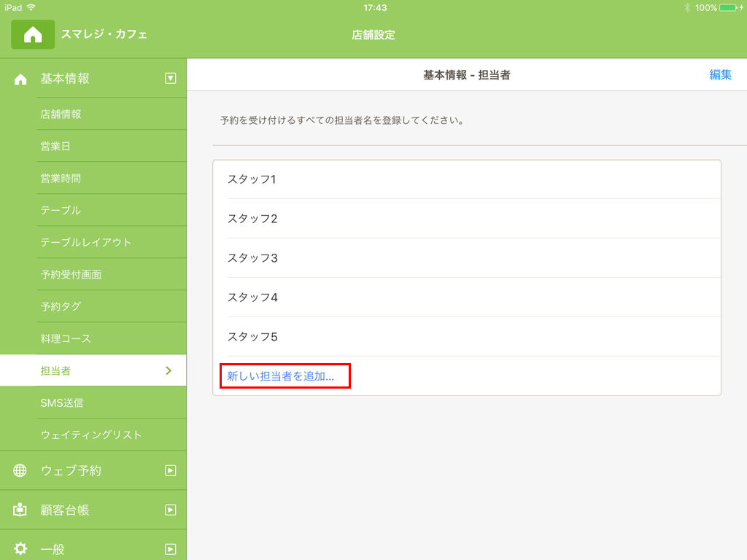Viewport: 747px width, 560px height.
Task: Select the スタッフ2 row
Action: pyautogui.click(x=467, y=219)
